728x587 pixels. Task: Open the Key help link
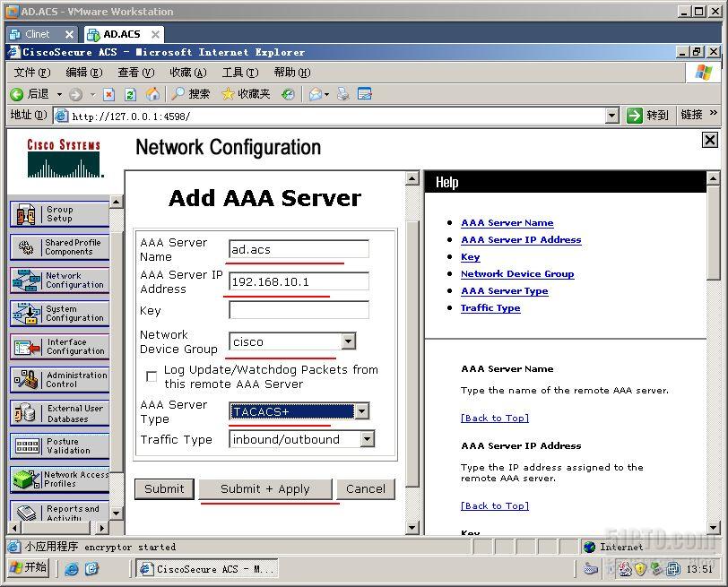tap(471, 257)
